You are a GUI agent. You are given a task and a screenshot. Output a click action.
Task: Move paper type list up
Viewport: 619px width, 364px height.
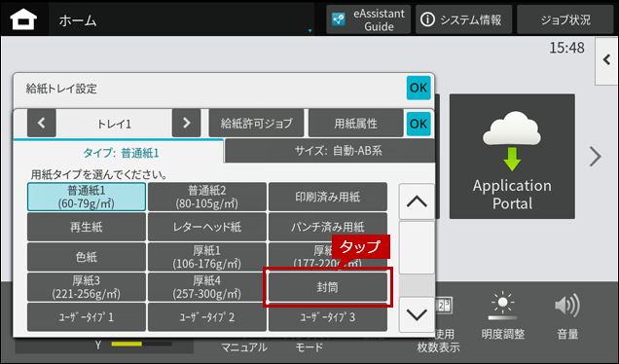pyautogui.click(x=417, y=201)
